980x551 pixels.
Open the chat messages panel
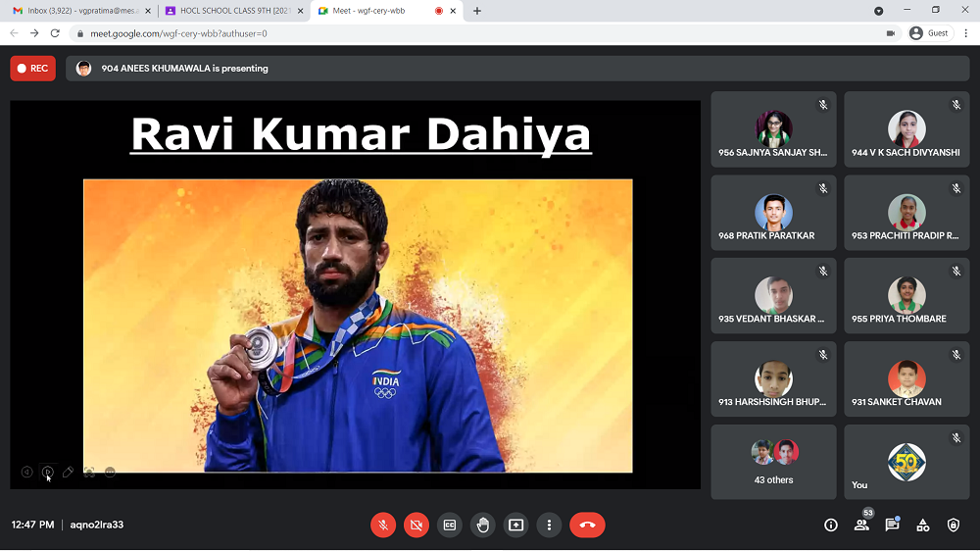point(892,525)
